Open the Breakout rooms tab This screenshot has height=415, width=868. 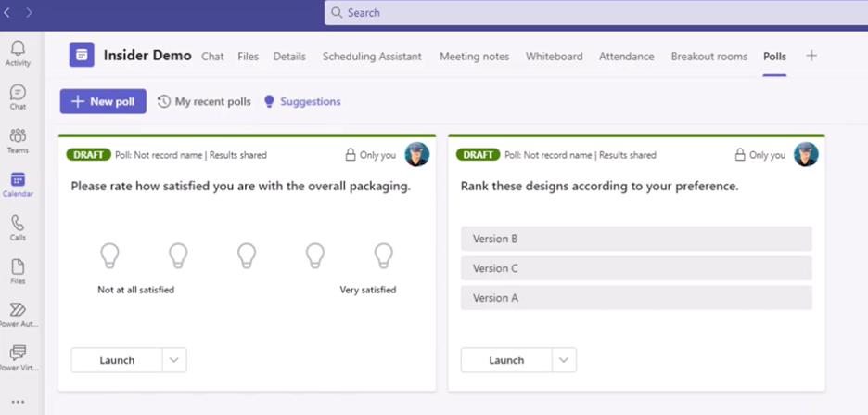[709, 56]
